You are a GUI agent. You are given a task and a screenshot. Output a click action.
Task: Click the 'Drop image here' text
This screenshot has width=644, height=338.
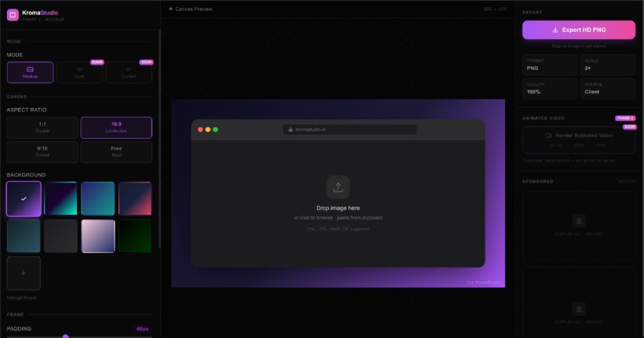click(338, 208)
